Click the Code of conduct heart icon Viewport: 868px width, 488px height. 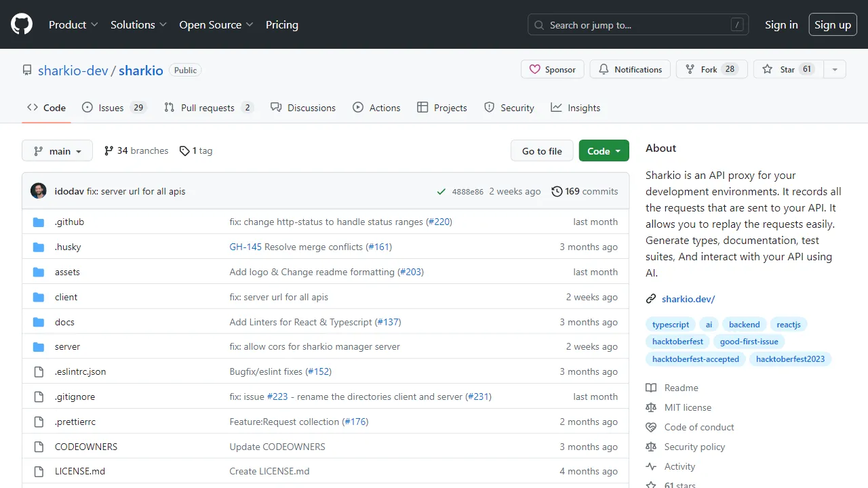pos(651,427)
